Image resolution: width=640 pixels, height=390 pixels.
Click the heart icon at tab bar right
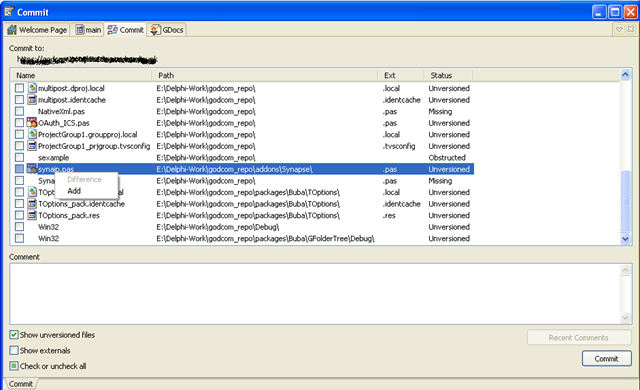(619, 29)
